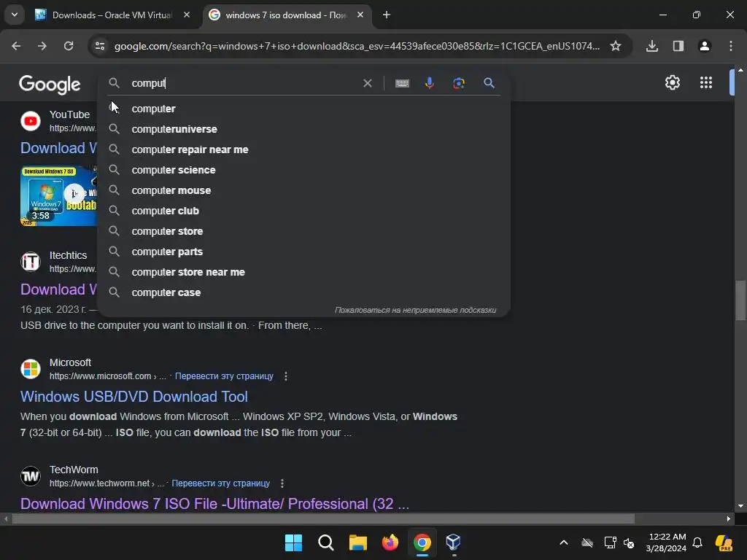Choose the 'computer club' suggestion

pos(303,211)
